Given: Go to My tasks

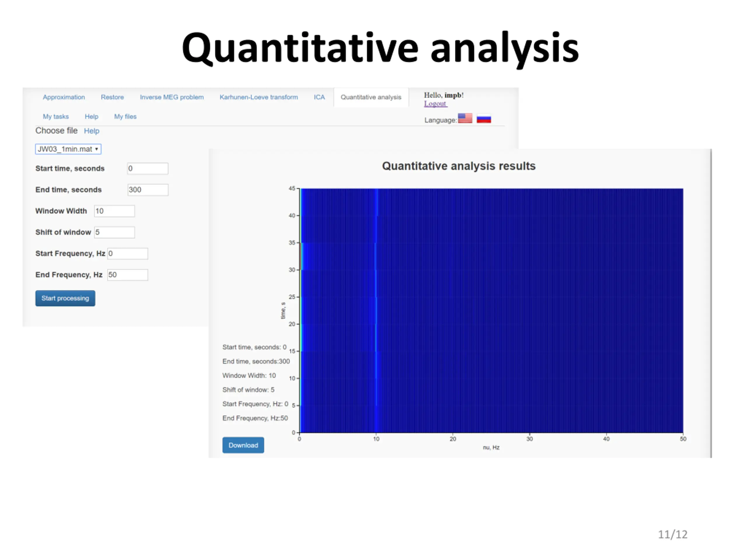Looking at the screenshot, I should 56,116.
